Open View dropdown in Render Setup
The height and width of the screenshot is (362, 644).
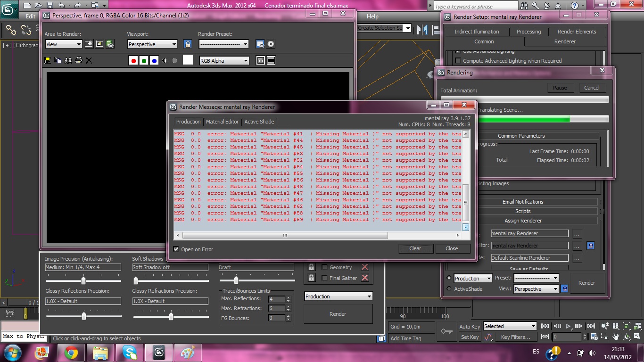[537, 289]
